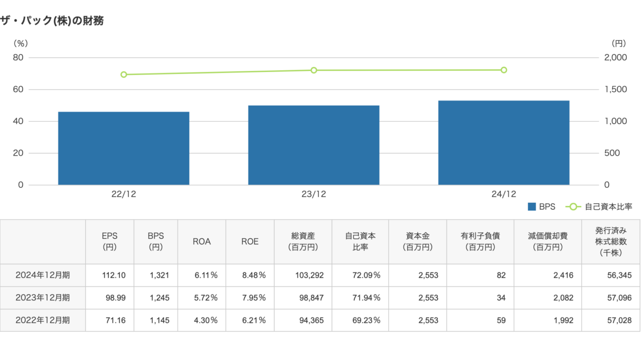Click the 発行済み株式総数 (千株) column header
644x337 pixels.
click(611, 241)
